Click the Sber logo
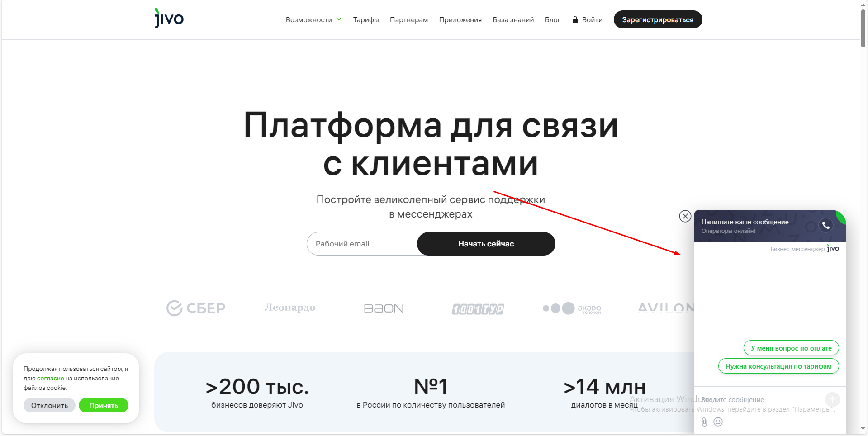Screen dimensions: 868x436 click(196, 308)
